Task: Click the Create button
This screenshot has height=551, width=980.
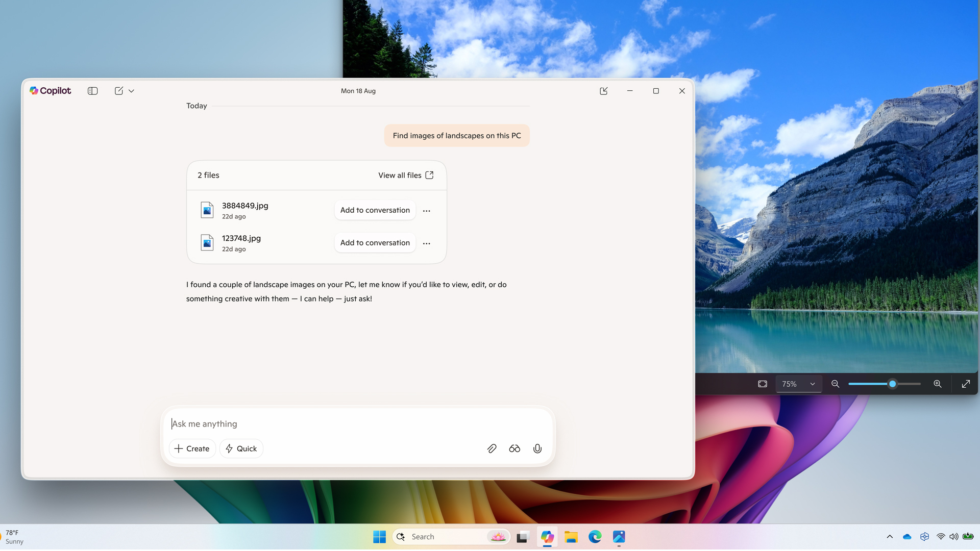Action: pyautogui.click(x=192, y=448)
